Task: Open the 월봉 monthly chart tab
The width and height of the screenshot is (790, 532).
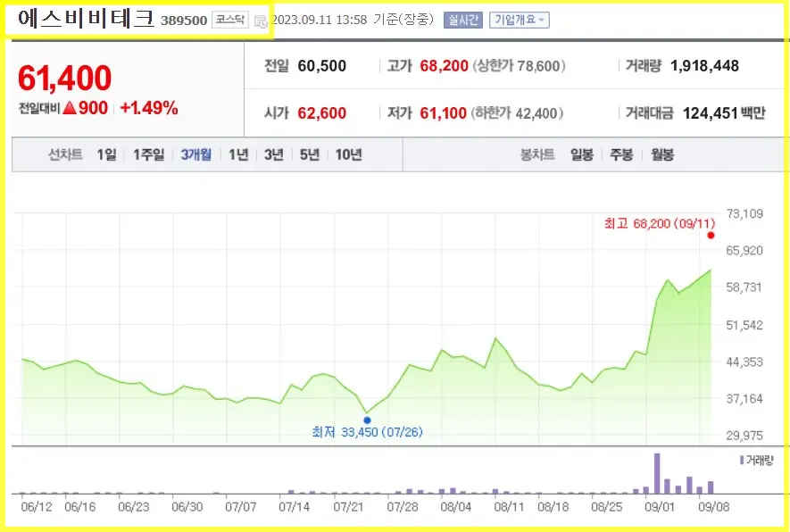Action: (x=661, y=154)
